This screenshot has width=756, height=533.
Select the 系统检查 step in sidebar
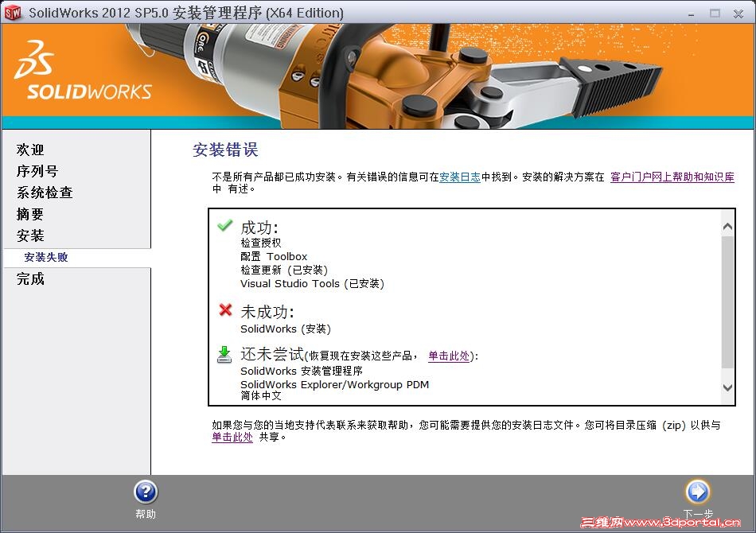coord(45,193)
